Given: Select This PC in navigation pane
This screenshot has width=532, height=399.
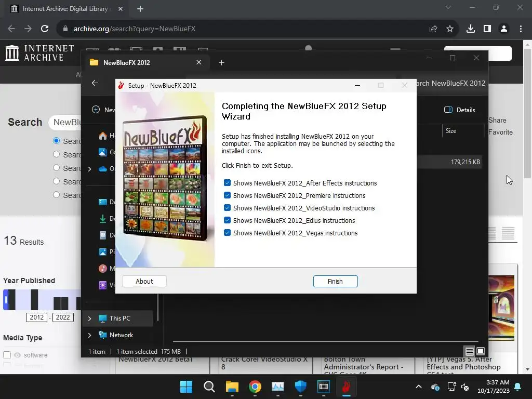Looking at the screenshot, I should (x=119, y=318).
